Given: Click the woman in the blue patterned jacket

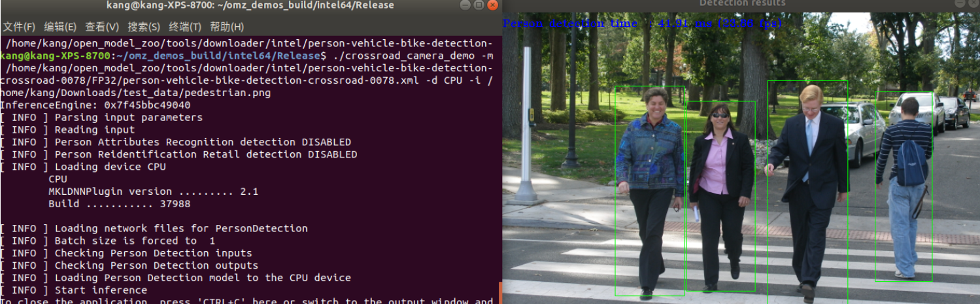Looking at the screenshot, I should (649, 191).
